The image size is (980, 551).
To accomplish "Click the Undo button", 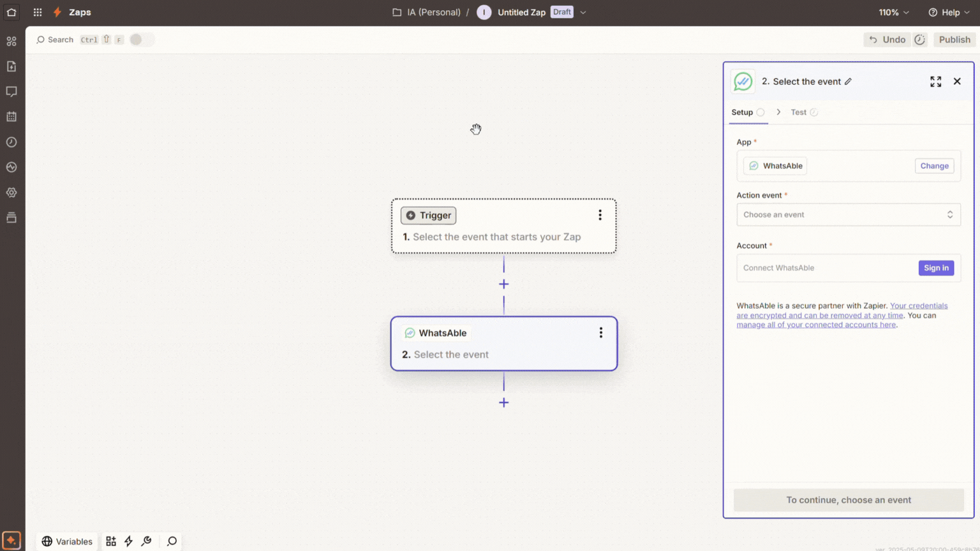I will 887,40.
